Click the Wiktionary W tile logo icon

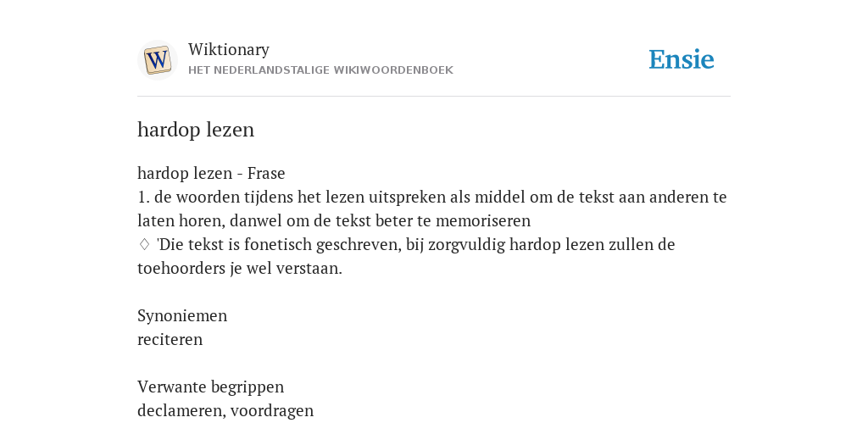coord(157,60)
